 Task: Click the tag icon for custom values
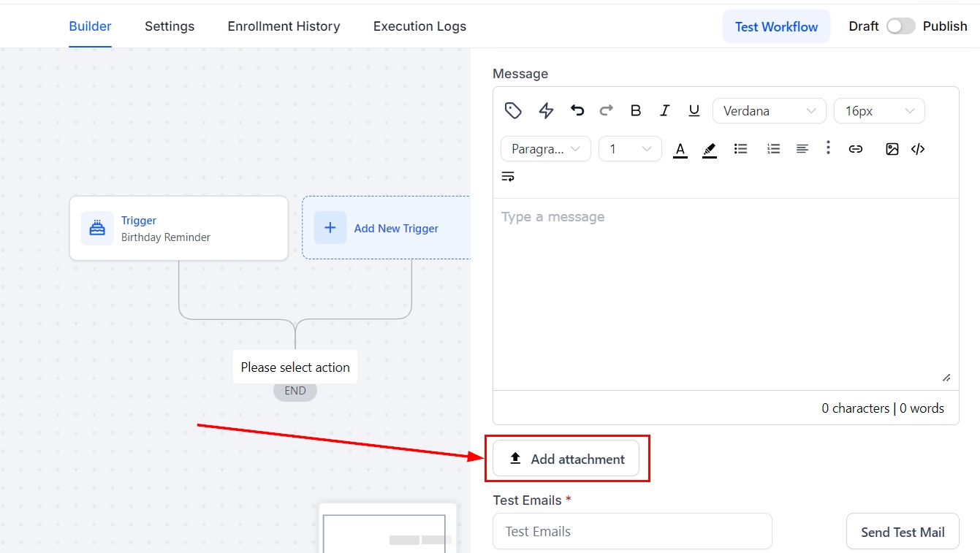tap(513, 110)
